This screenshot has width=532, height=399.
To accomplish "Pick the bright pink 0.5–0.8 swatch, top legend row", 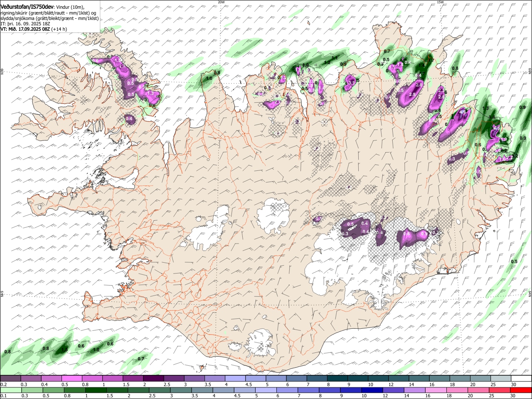I will tap(72, 379).
